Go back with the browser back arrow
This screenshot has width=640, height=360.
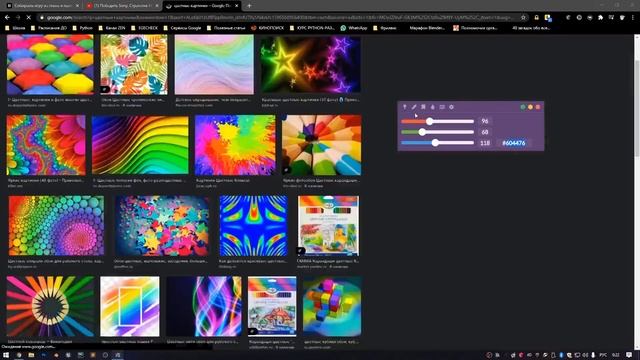[x=7, y=18]
